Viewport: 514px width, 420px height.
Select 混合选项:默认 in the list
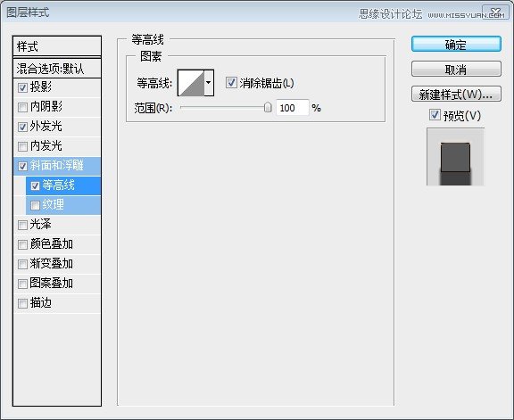point(57,69)
